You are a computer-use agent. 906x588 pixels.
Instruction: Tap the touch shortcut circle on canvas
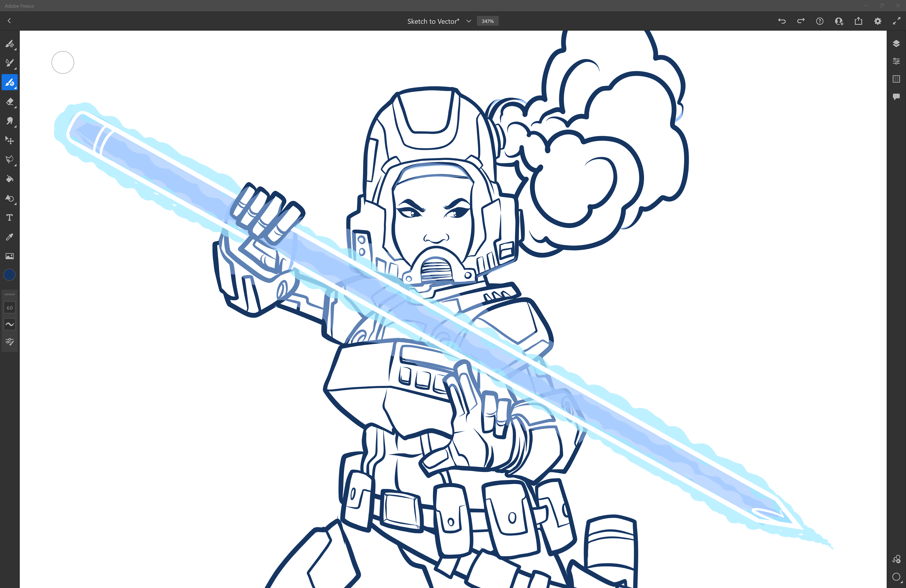[x=63, y=63]
